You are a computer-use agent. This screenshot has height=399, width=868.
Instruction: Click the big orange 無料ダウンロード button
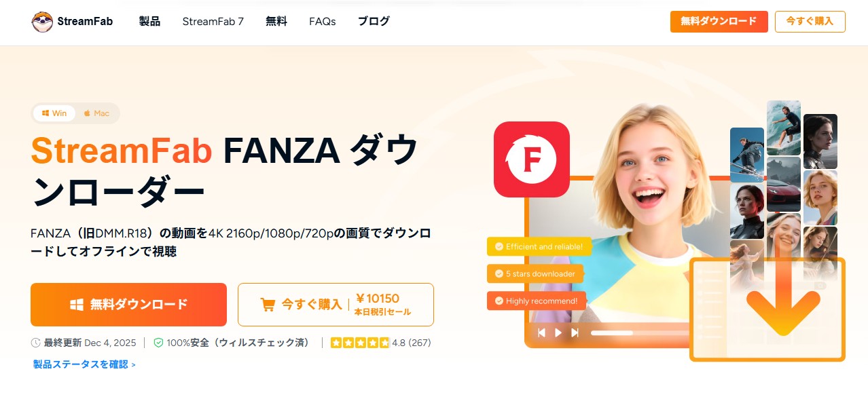[x=128, y=305]
